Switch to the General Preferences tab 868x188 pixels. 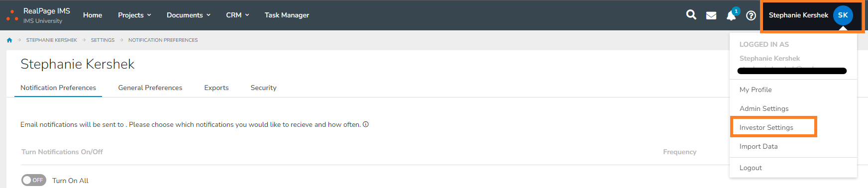click(x=150, y=88)
